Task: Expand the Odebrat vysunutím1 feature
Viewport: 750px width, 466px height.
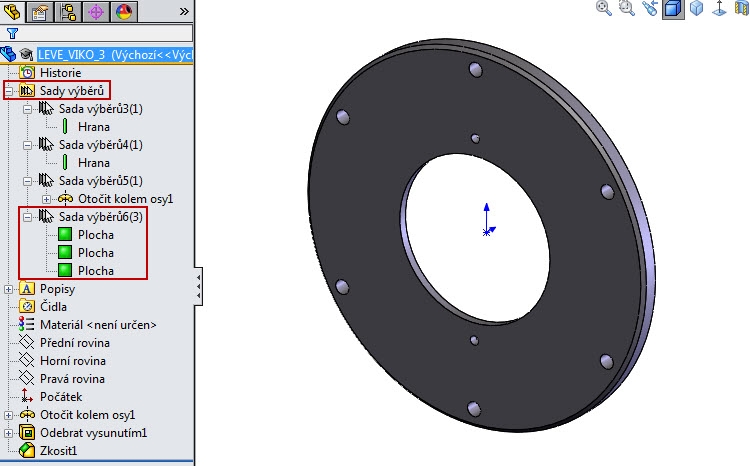Action: click(9, 433)
